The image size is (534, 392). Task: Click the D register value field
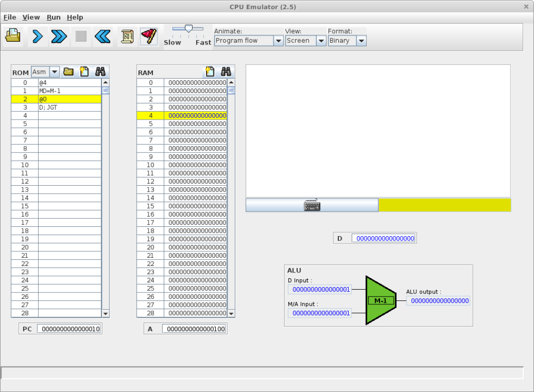(x=383, y=239)
